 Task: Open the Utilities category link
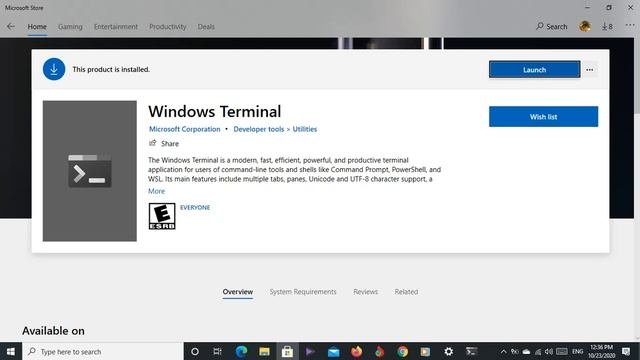[x=304, y=129]
